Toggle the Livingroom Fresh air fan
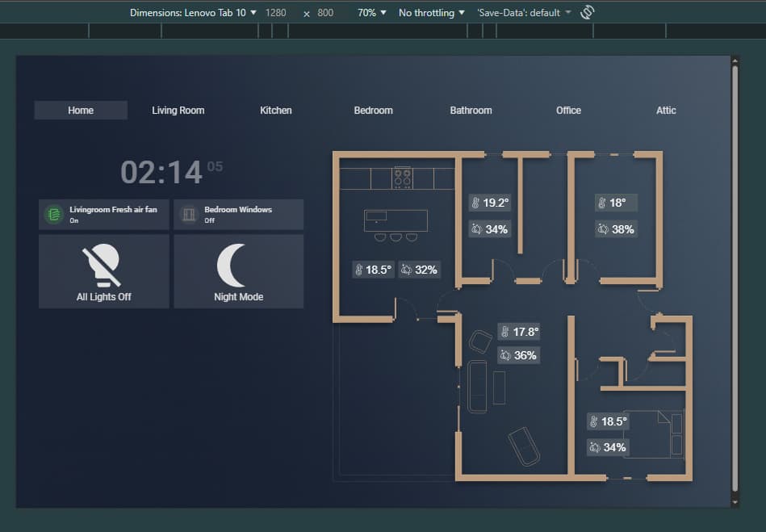 click(x=104, y=215)
